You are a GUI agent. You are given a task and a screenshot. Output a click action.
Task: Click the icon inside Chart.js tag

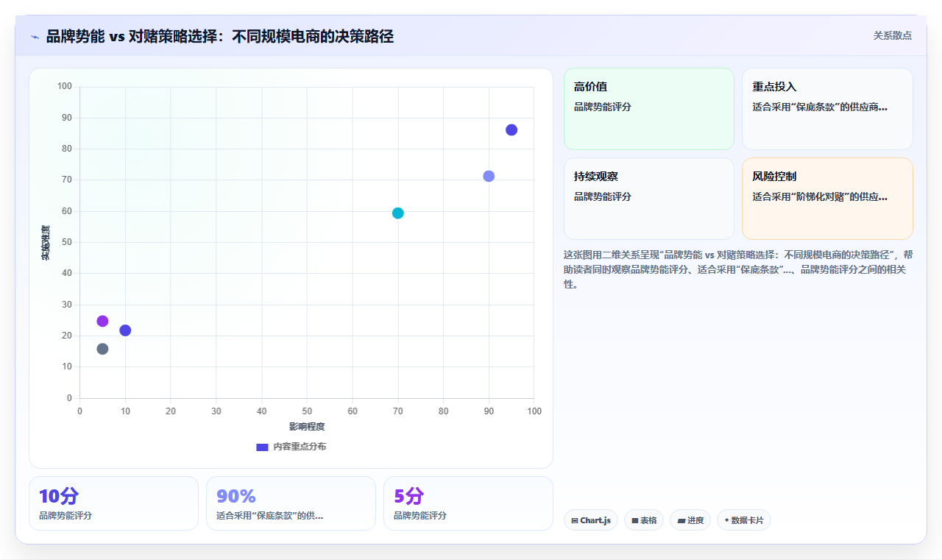point(575,521)
